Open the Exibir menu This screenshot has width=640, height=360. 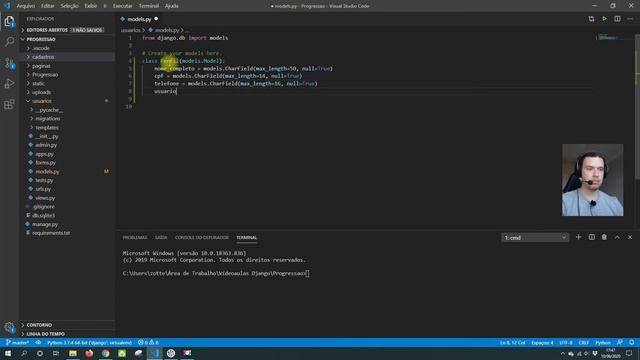(x=91, y=6)
